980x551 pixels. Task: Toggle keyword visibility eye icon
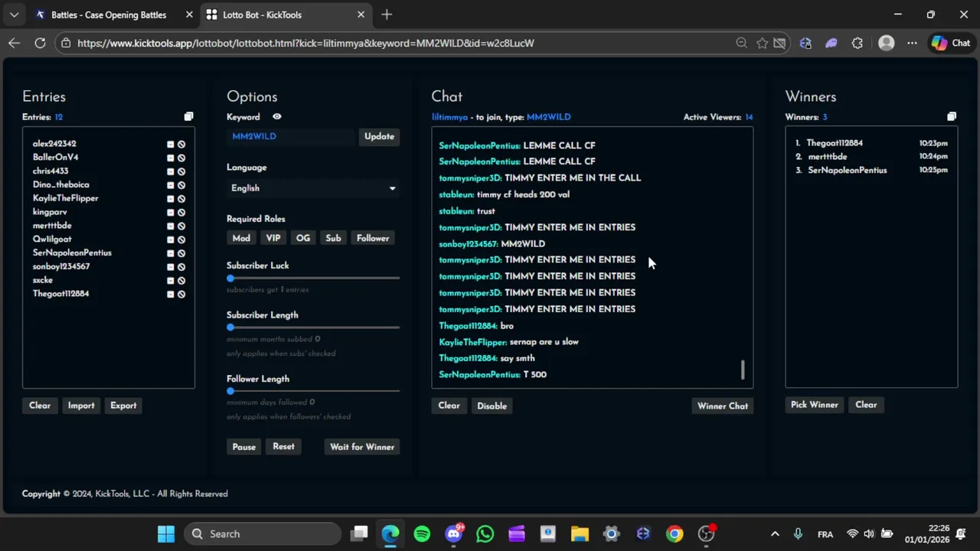click(277, 117)
